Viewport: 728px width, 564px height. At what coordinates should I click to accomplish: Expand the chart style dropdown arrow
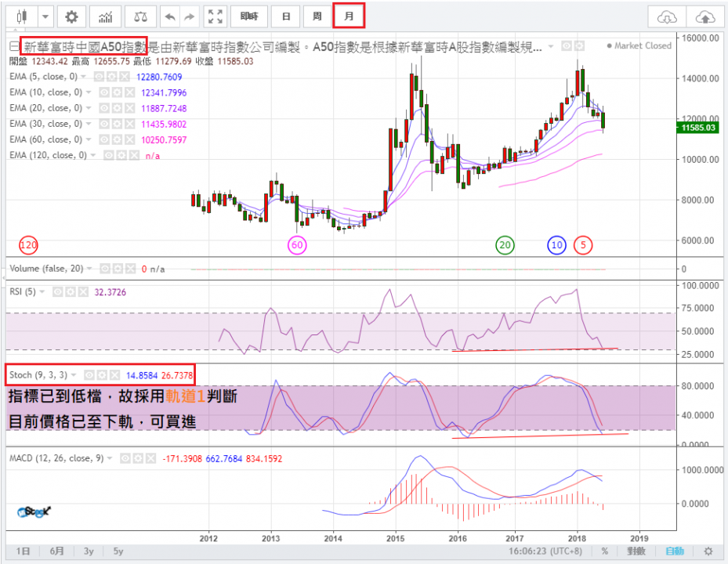[46, 16]
